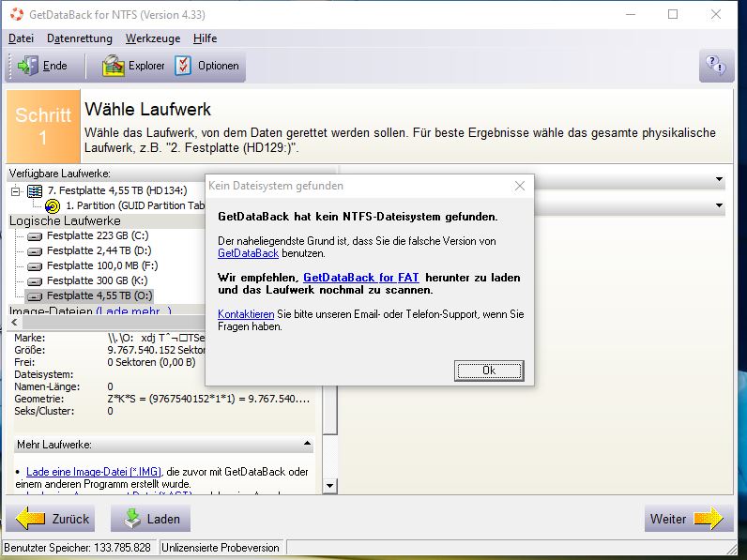Click the drive icon for K:
This screenshot has height=560, width=747.
[x=35, y=281]
